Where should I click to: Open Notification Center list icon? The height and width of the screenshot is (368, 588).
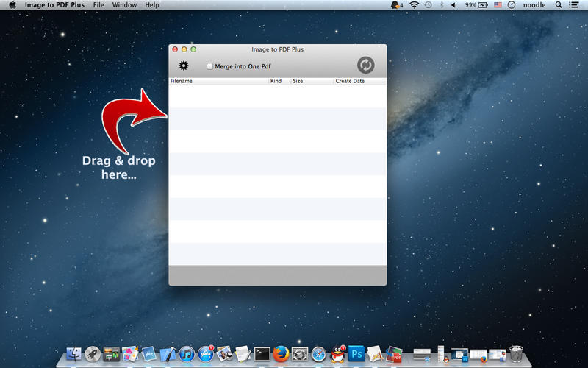[573, 5]
